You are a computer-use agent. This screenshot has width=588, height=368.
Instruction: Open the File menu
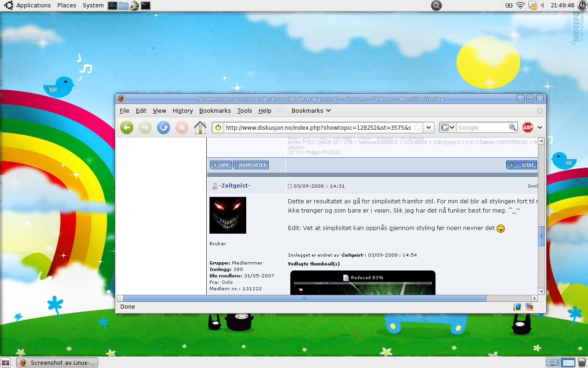coord(124,110)
